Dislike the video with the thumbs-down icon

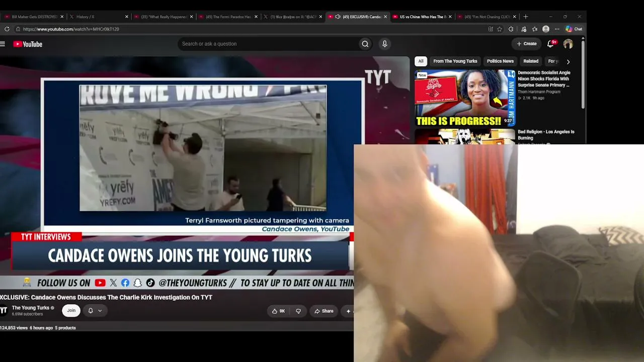[x=298, y=311]
